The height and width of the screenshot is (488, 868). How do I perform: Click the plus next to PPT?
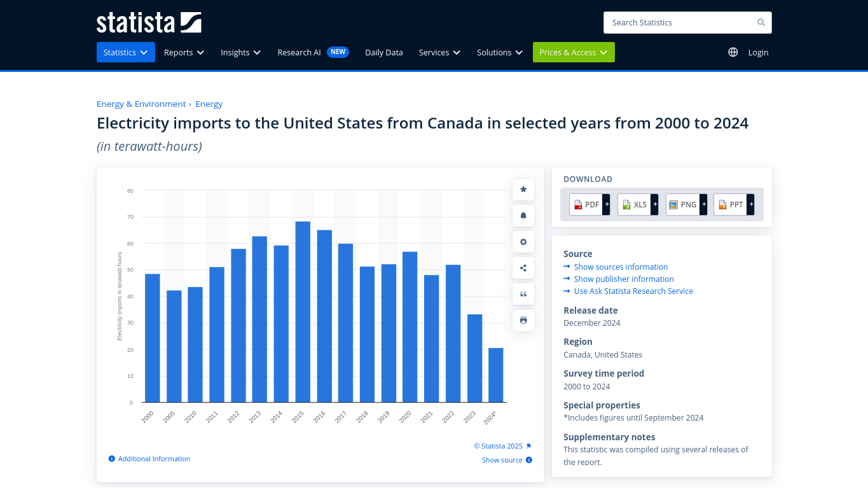click(751, 205)
